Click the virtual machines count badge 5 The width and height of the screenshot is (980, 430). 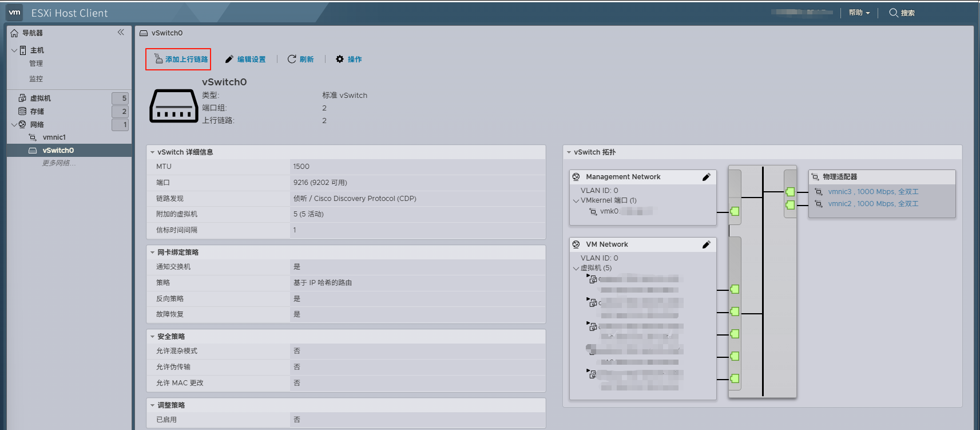tap(120, 98)
